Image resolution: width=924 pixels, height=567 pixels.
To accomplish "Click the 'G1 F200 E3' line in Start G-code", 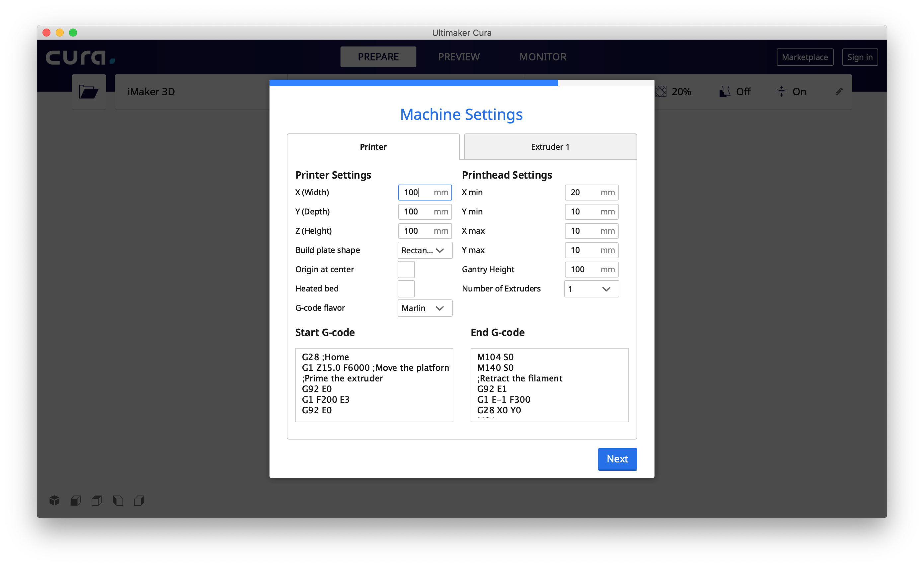I will coord(326,399).
